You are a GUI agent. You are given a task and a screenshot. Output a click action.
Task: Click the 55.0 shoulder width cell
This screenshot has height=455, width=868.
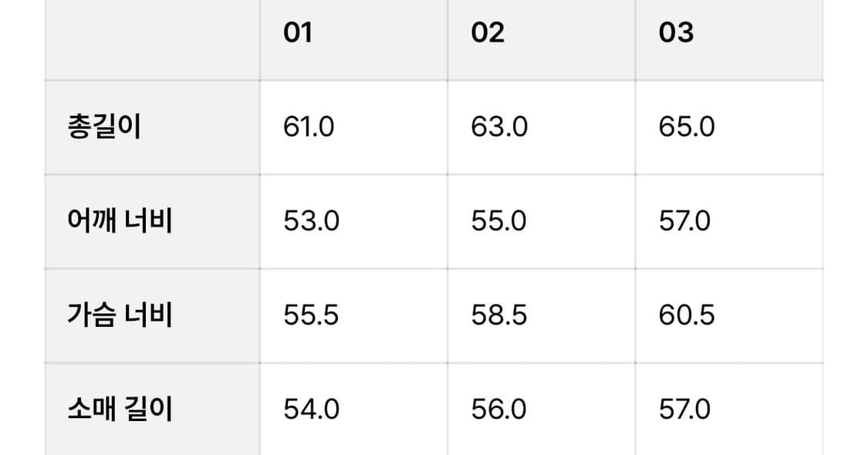pyautogui.click(x=498, y=221)
